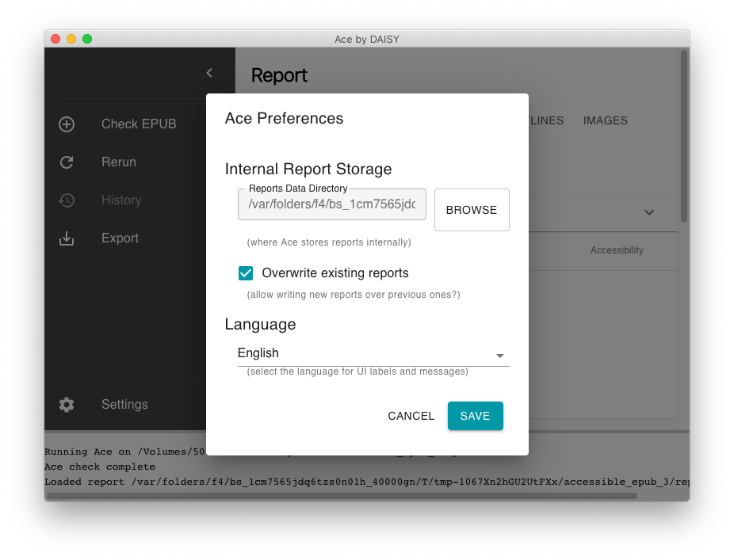Image resolution: width=734 pixels, height=560 pixels.
Task: Click the Language section heading
Action: pos(260,324)
